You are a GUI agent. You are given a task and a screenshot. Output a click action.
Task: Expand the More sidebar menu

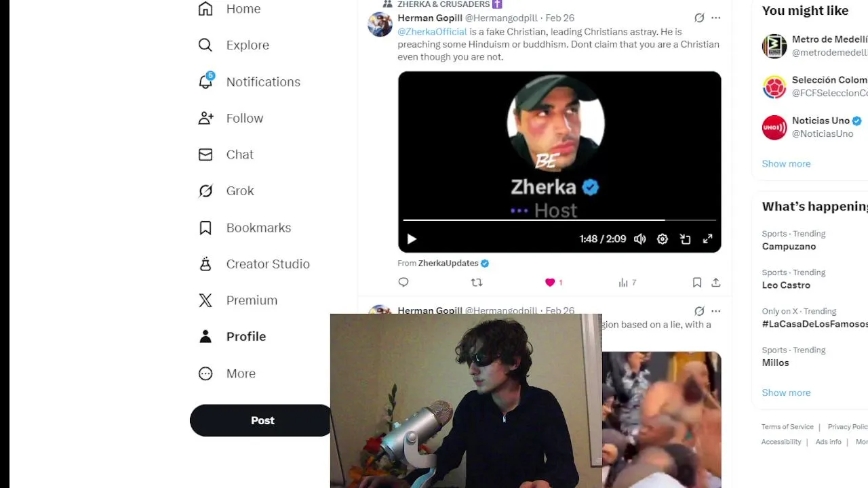point(227,373)
